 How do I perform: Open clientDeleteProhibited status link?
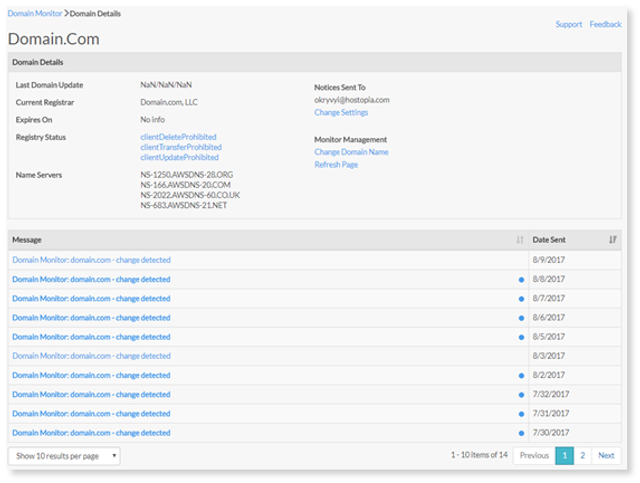[178, 137]
